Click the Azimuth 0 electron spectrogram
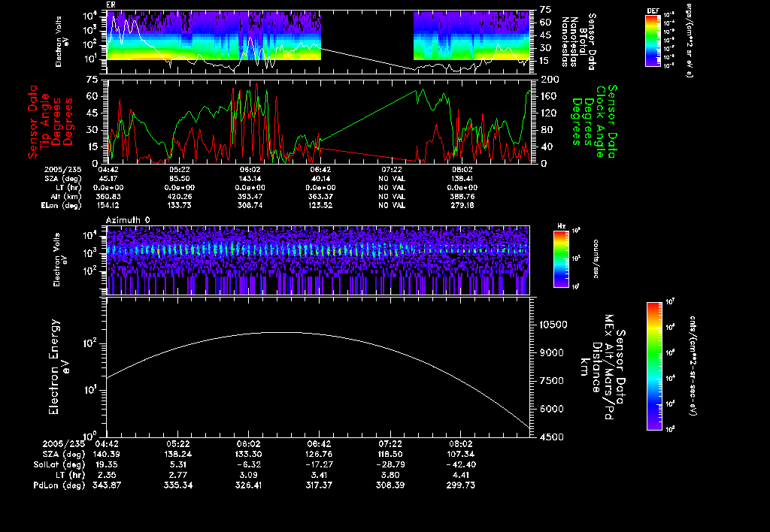770x532 pixels. pos(318,260)
